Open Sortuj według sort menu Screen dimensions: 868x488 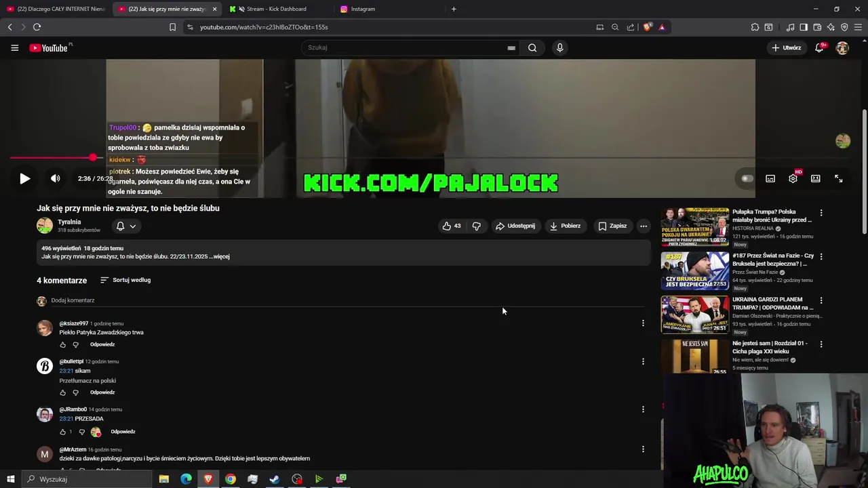point(125,280)
